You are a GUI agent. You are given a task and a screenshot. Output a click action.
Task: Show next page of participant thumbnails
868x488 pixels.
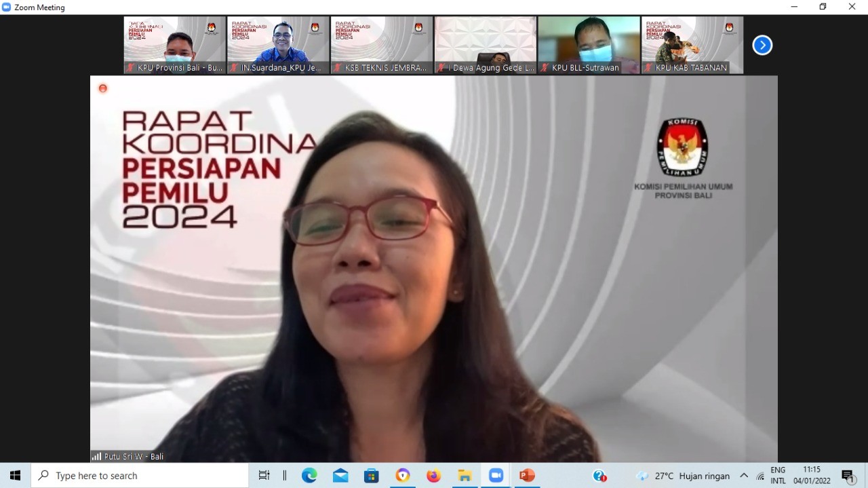coord(762,45)
